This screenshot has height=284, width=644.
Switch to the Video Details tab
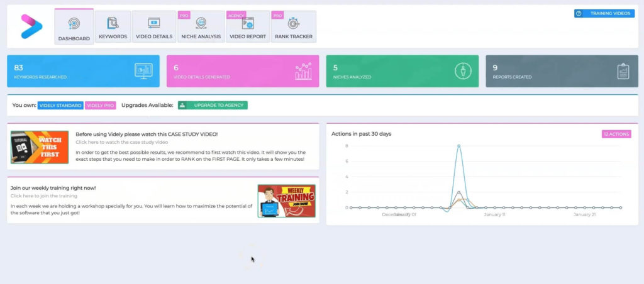click(x=154, y=26)
